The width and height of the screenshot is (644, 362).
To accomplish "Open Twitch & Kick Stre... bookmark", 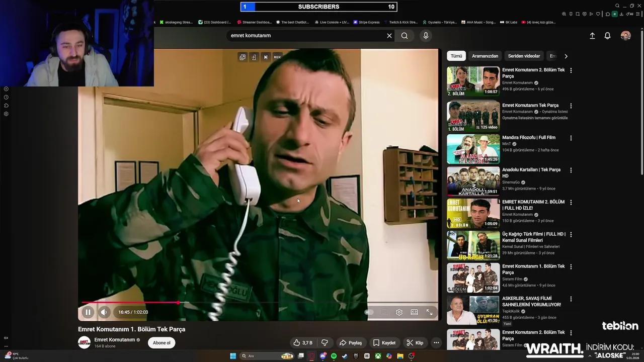I will [x=400, y=22].
